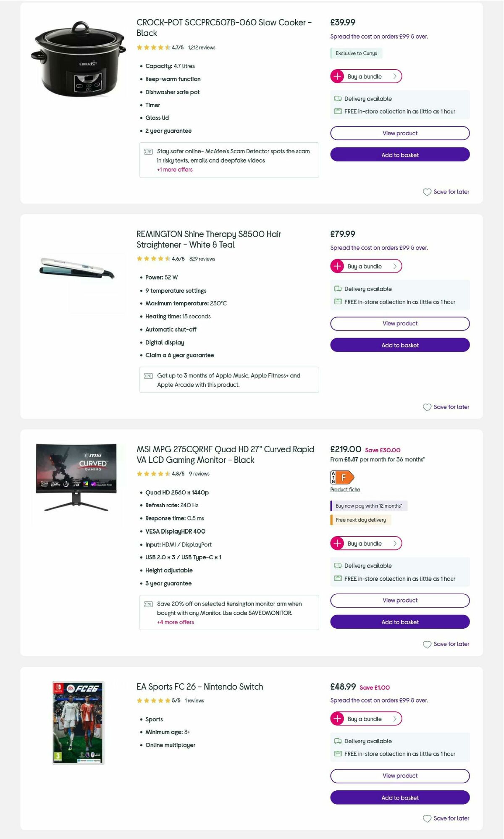This screenshot has width=504, height=839.
Task: Expand the Buy a bundle chevron for Crock-Pot
Action: pyautogui.click(x=395, y=76)
